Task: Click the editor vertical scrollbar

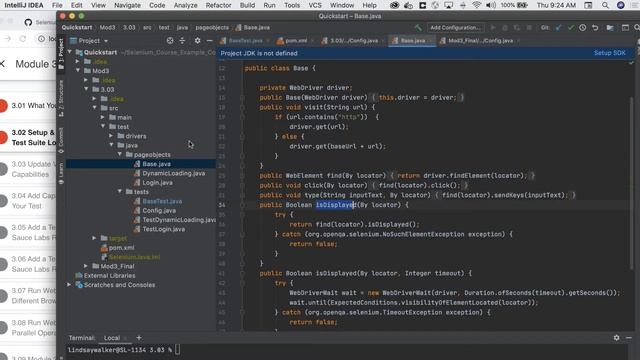Action: tap(632, 184)
